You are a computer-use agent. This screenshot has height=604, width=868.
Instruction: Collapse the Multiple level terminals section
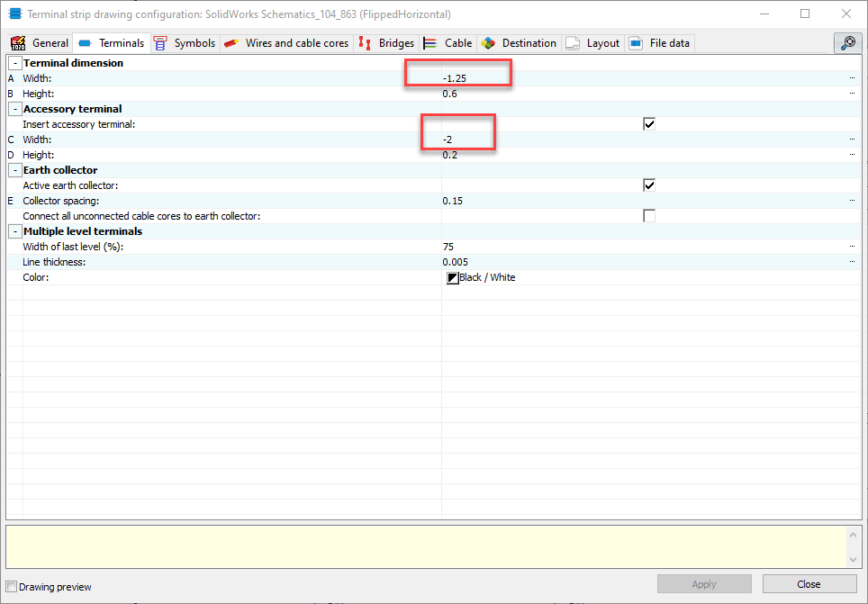pos(15,231)
